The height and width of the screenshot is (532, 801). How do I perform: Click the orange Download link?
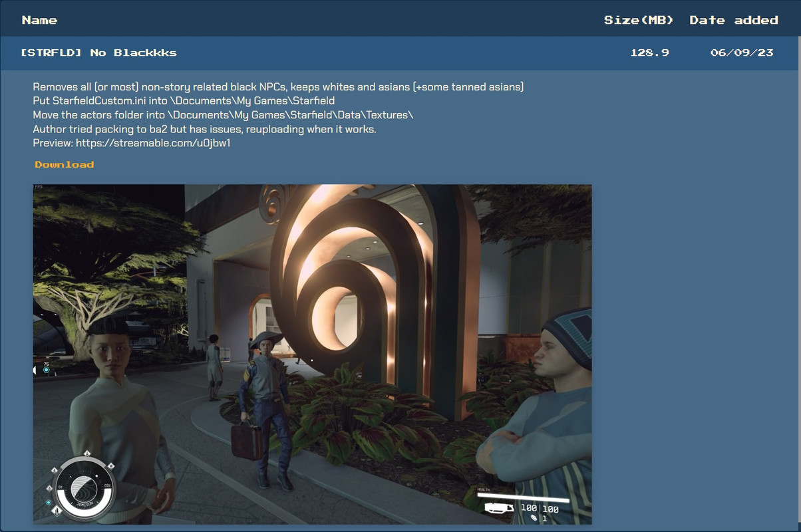(65, 164)
